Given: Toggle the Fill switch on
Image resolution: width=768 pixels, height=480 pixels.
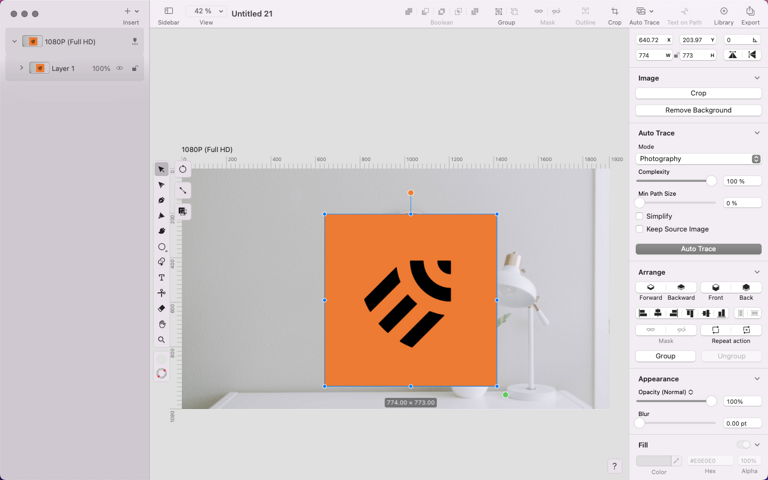Looking at the screenshot, I should (744, 445).
